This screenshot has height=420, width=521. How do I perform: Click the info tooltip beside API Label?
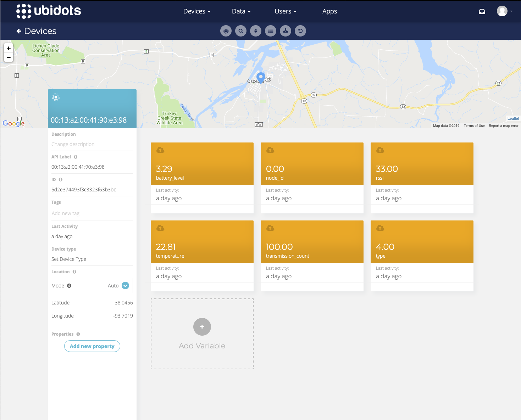click(x=75, y=157)
